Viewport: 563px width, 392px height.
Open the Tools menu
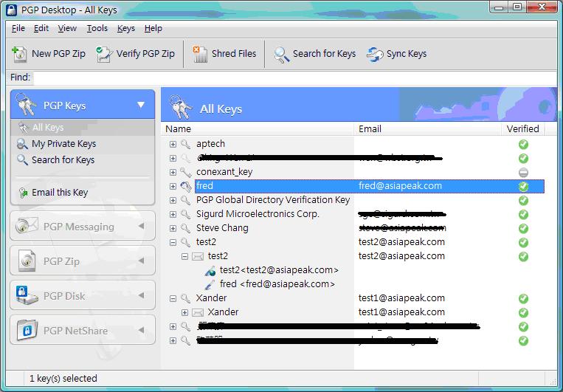point(97,28)
